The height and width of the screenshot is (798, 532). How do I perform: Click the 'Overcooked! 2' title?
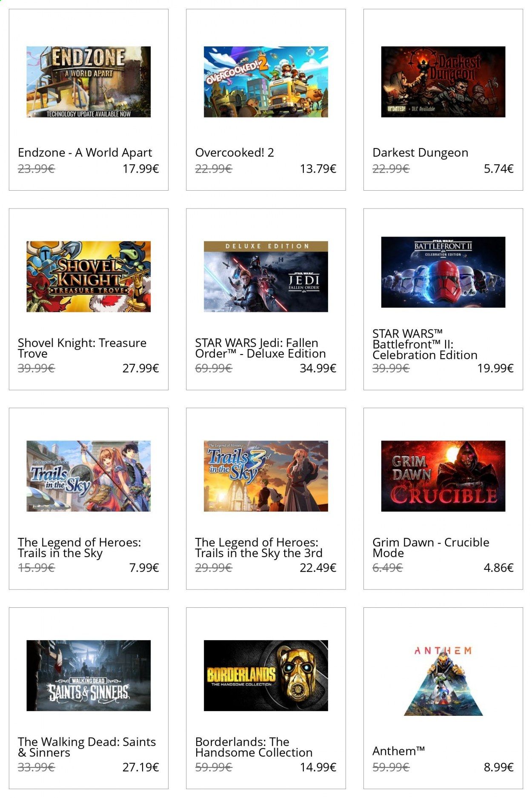(x=235, y=152)
